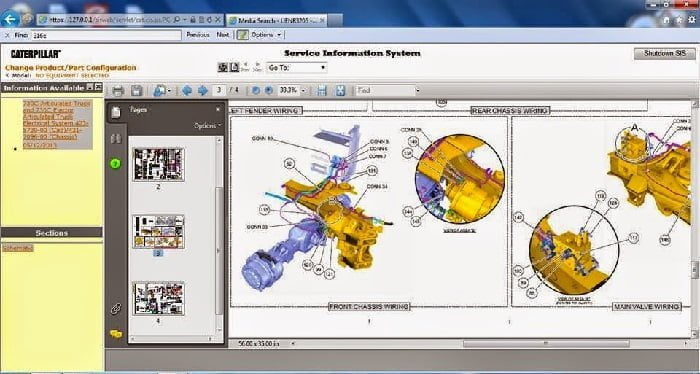The height and width of the screenshot is (374, 700).
Task: Open the Pages thumbnails panel icon
Action: (116, 112)
